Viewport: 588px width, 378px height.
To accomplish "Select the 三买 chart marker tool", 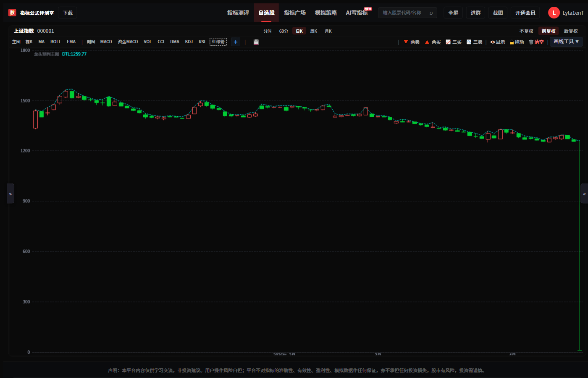I will click(x=454, y=42).
